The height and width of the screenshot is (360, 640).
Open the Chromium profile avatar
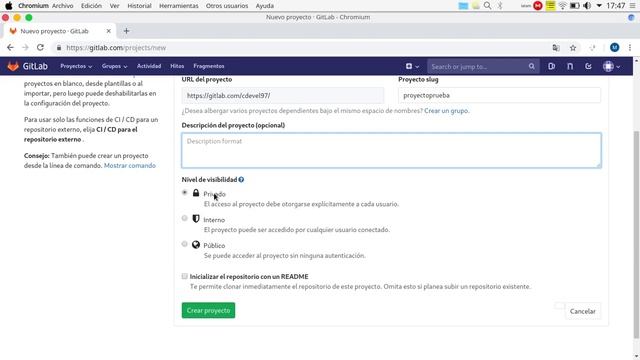click(614, 47)
